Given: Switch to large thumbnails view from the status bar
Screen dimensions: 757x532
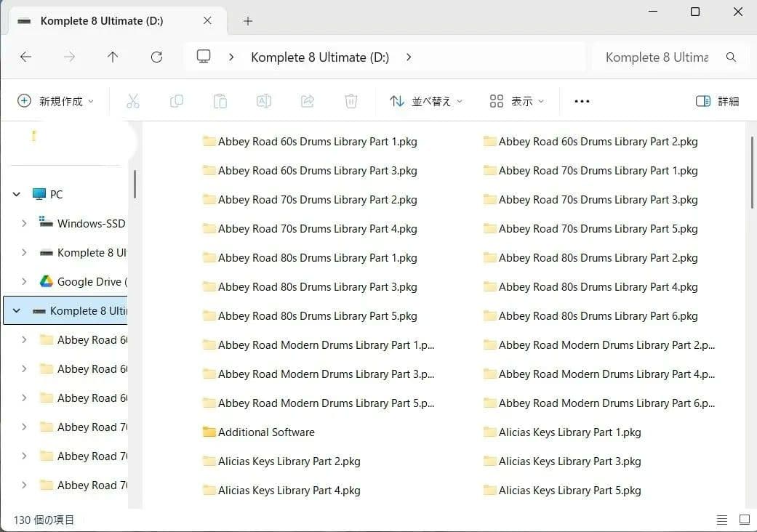Looking at the screenshot, I should click(x=745, y=520).
